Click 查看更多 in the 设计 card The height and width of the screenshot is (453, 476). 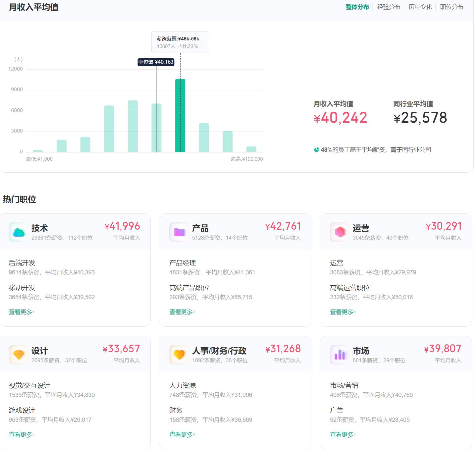coord(21,434)
